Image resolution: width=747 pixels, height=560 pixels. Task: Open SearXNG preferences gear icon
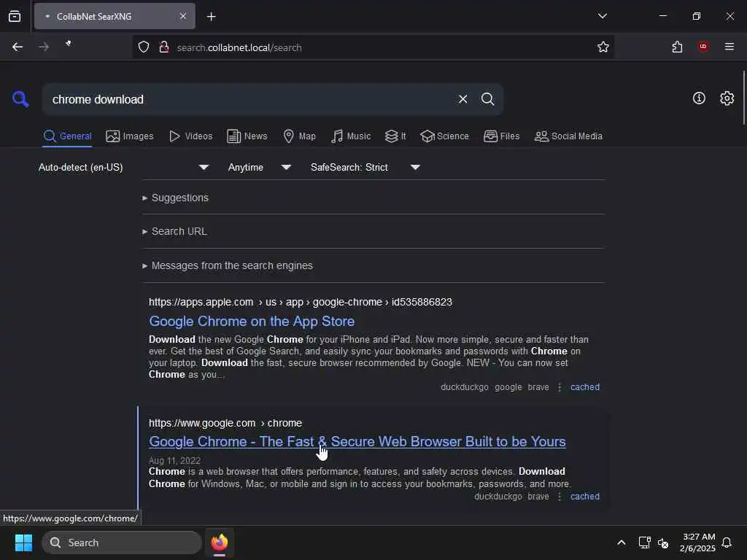727,98
